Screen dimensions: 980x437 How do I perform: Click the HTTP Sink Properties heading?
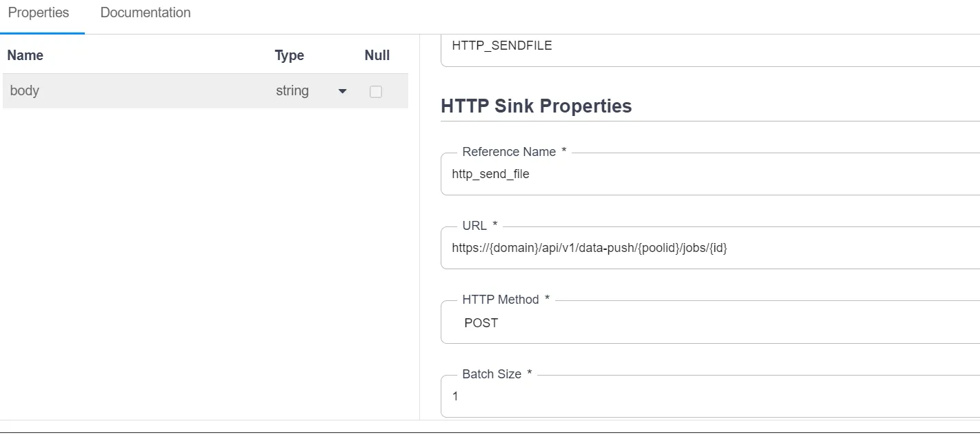tap(536, 106)
